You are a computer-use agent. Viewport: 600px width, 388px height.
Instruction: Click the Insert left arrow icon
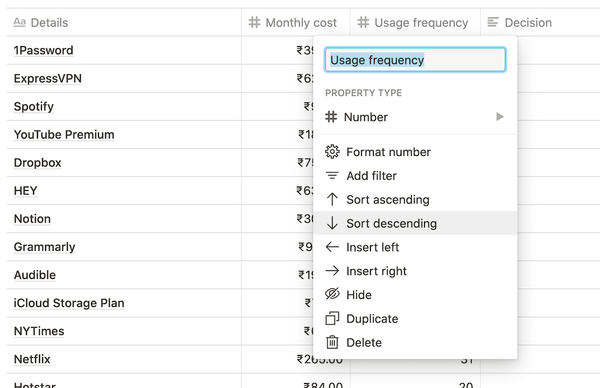click(x=332, y=247)
